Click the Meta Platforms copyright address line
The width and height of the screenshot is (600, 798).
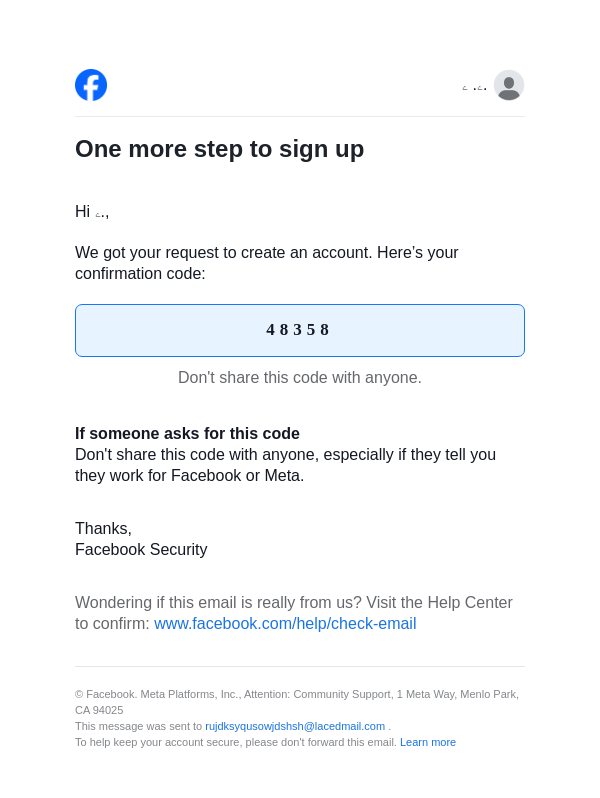point(296,694)
